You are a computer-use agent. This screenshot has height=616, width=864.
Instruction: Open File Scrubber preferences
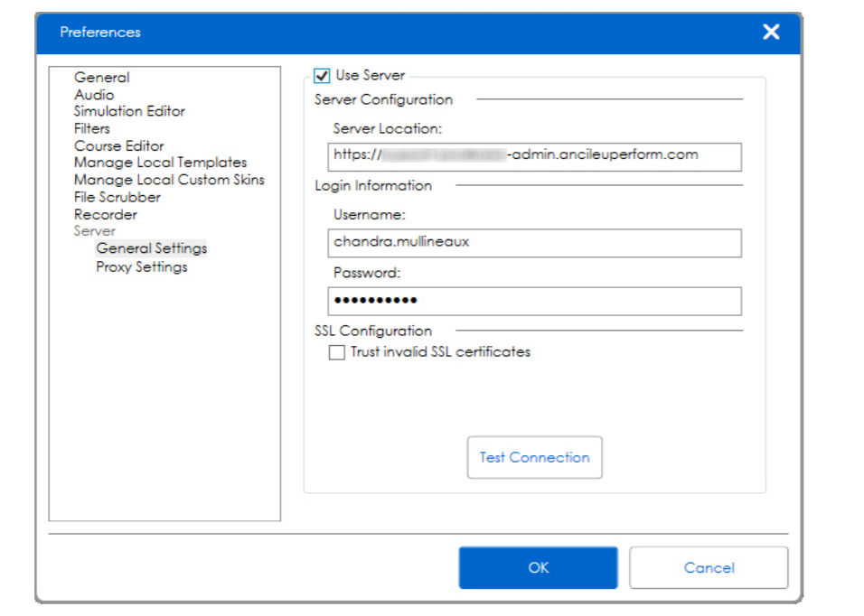117,197
